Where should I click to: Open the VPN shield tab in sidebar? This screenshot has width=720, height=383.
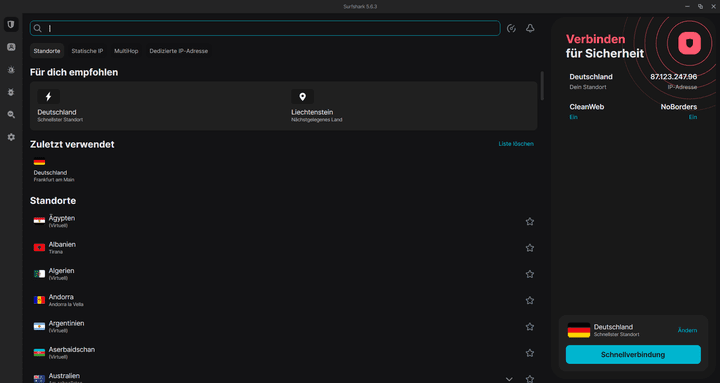click(x=11, y=24)
